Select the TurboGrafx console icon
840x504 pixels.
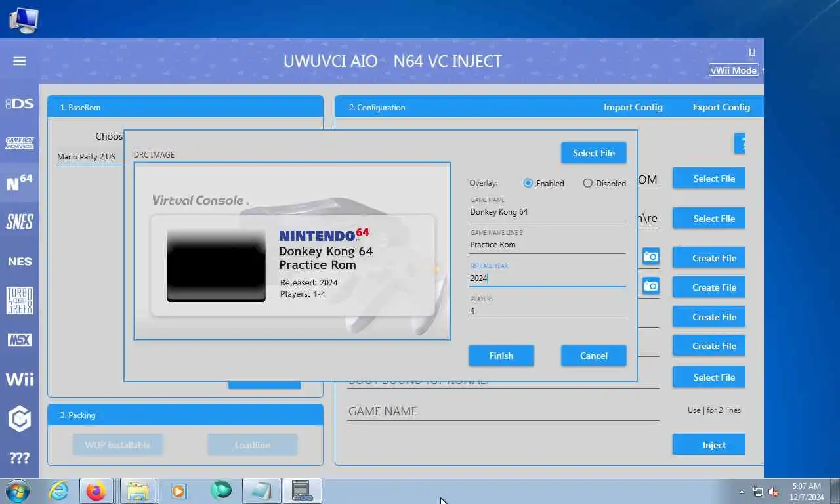coord(20,301)
